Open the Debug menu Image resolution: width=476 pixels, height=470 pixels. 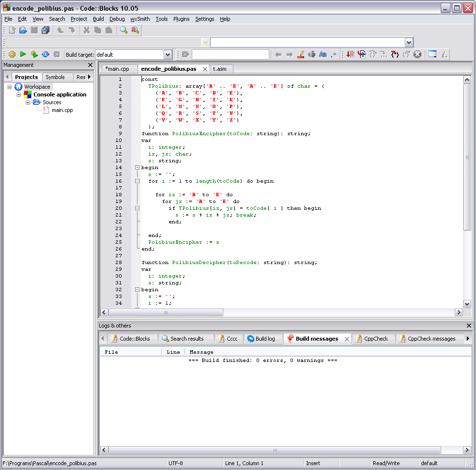click(x=117, y=19)
